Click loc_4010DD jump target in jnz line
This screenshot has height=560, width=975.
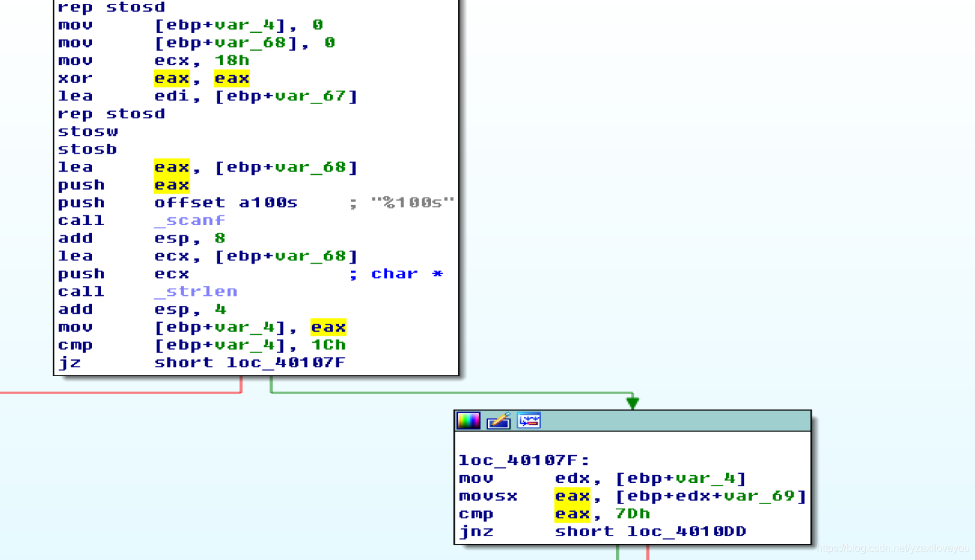tap(686, 532)
